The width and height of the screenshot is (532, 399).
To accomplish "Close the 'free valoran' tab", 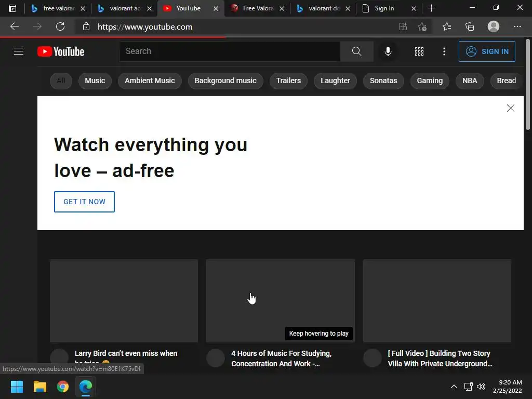I will click(x=83, y=8).
